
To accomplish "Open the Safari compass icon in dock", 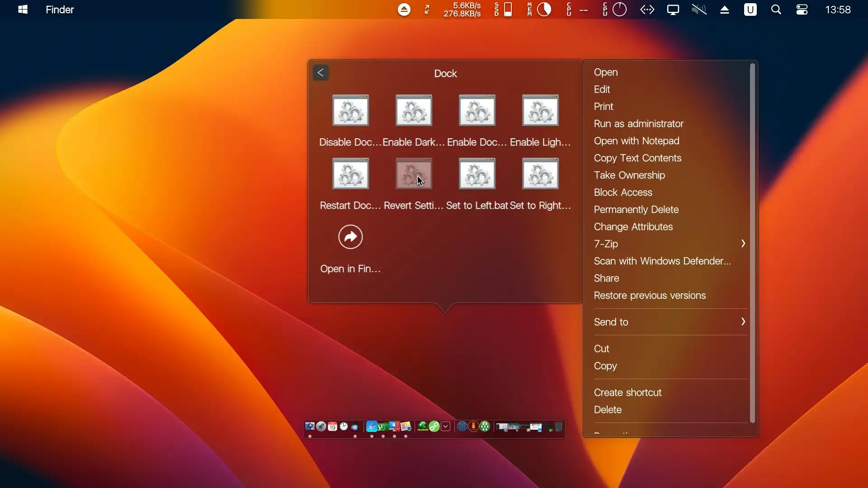I will (372, 427).
